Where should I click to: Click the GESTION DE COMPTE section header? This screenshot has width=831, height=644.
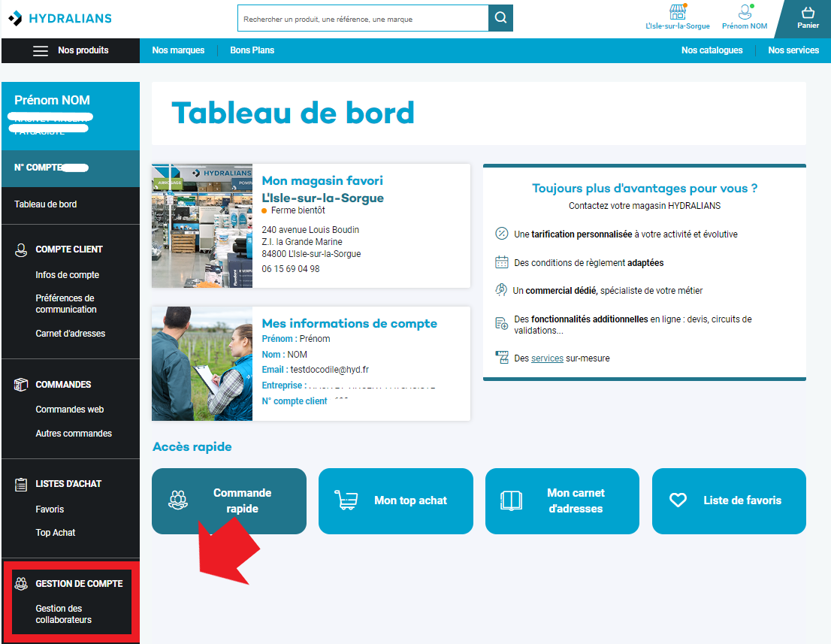click(x=79, y=584)
